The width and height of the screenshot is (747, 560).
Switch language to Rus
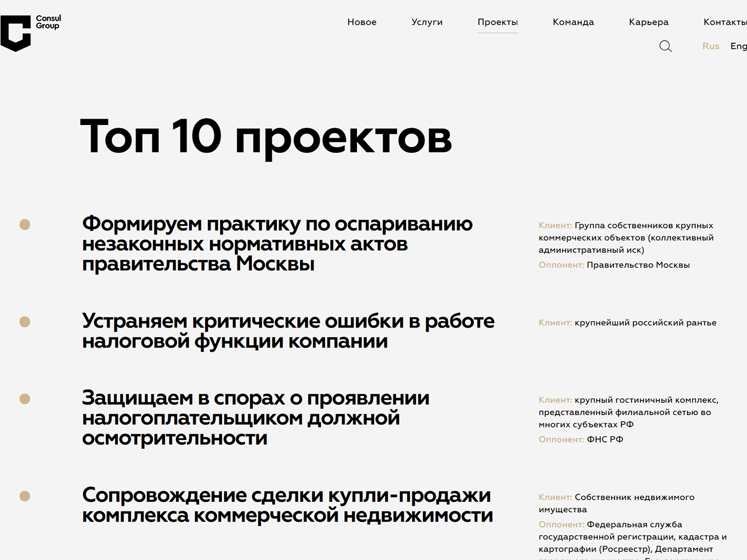(711, 46)
